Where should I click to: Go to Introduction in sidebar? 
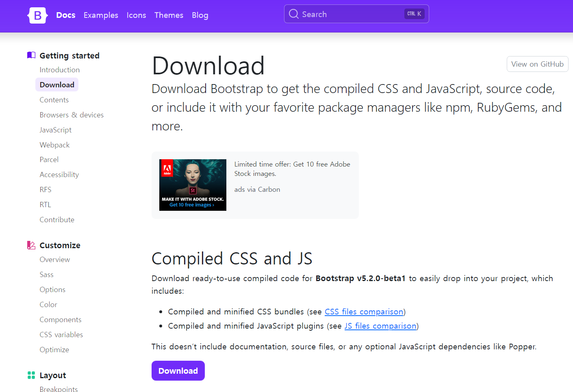tap(60, 69)
